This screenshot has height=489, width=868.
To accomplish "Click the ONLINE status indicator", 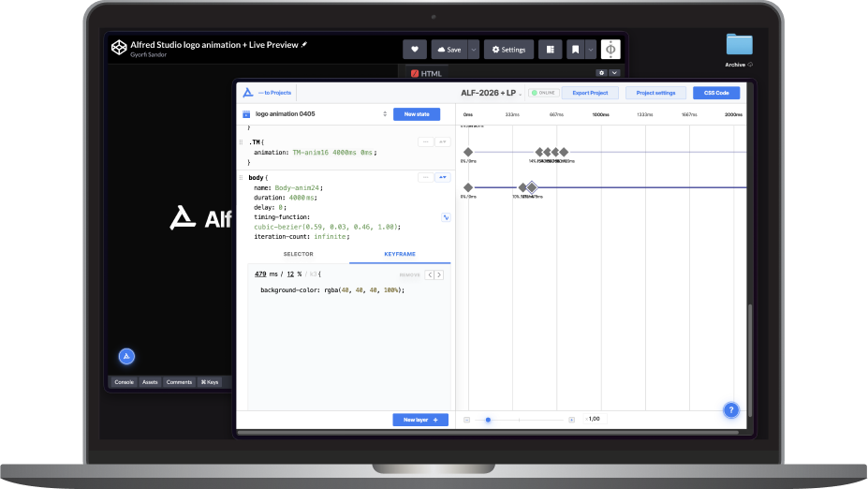I will pyautogui.click(x=544, y=93).
